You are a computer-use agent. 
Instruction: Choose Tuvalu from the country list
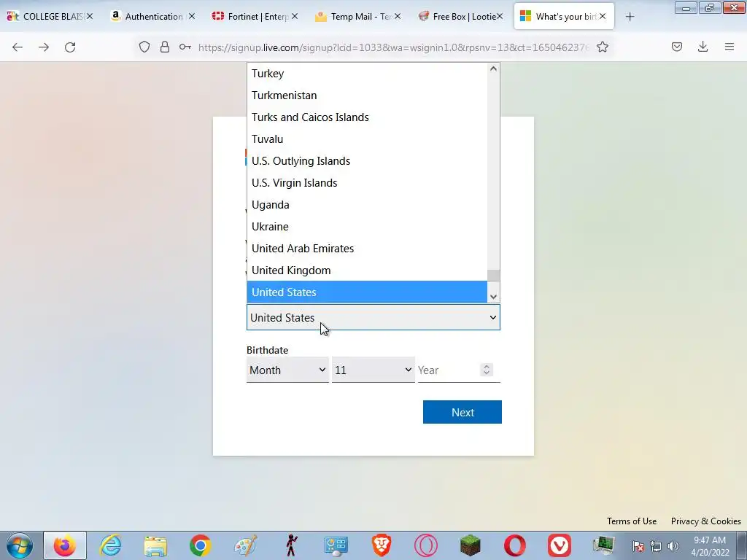pos(367,139)
